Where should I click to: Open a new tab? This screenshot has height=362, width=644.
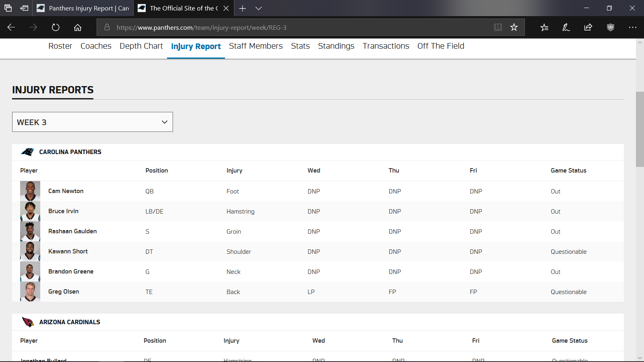(242, 8)
